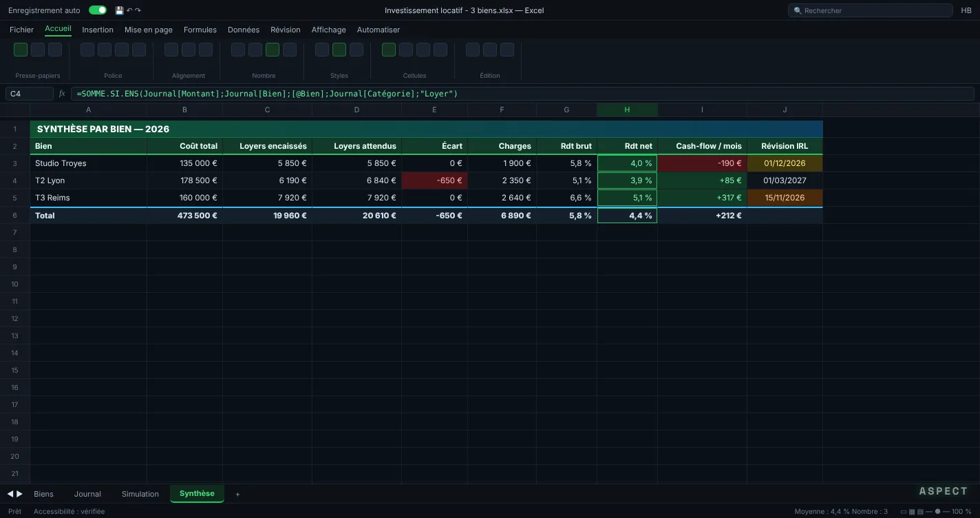Select the T2 Lyon cell
The height and width of the screenshot is (518, 980).
coord(88,180)
